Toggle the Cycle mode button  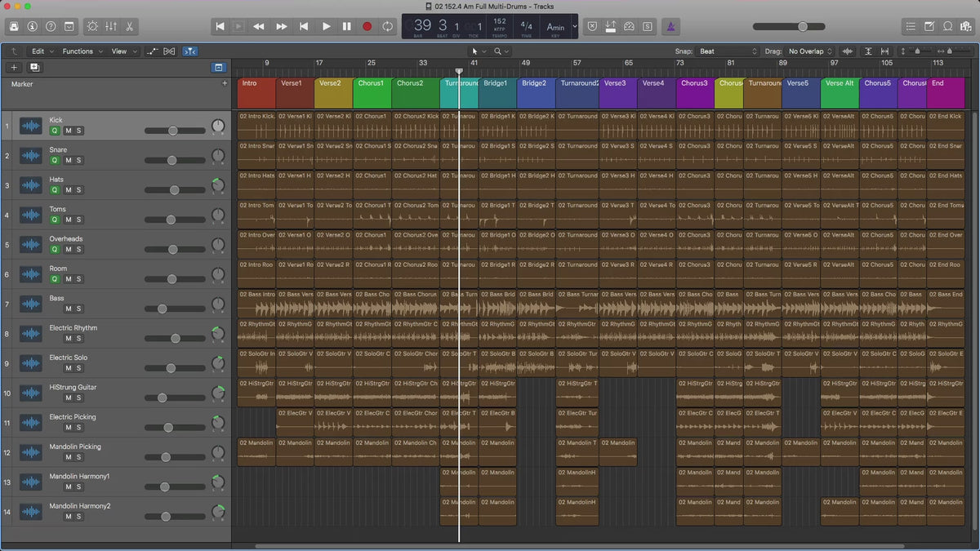tap(387, 26)
